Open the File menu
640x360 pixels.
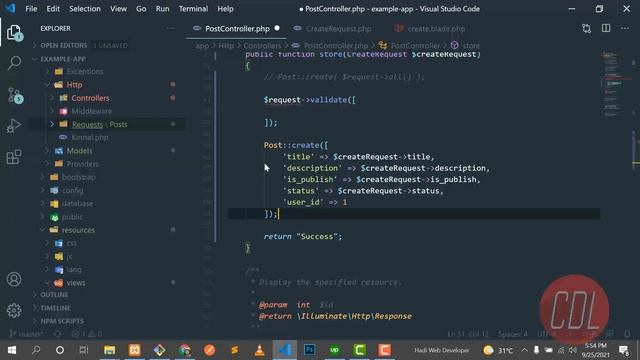(x=31, y=9)
